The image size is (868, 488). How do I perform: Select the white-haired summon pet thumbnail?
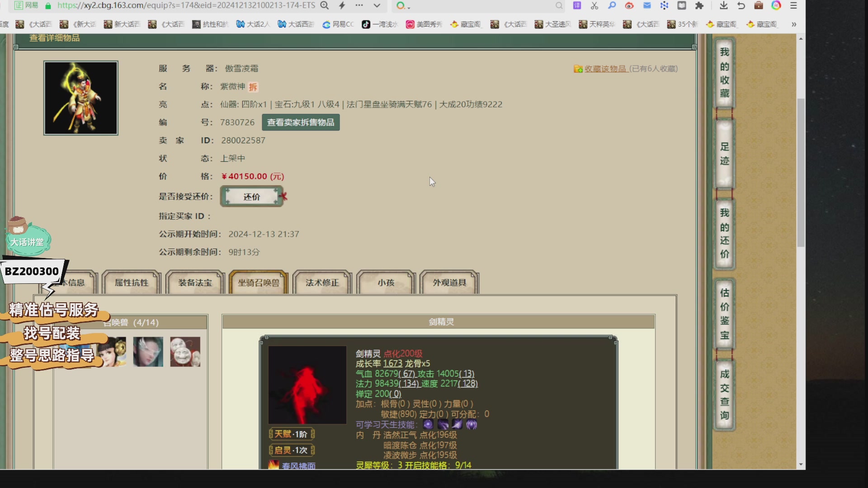[148, 352]
